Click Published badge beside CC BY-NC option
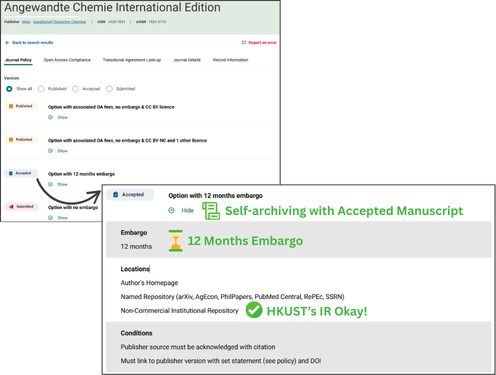The image size is (496, 375). tap(21, 140)
